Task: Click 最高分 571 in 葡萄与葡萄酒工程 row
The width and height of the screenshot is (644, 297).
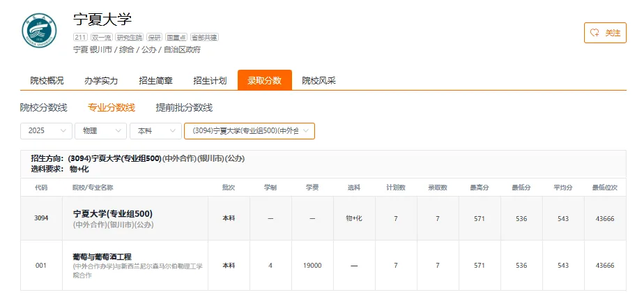Action: [x=480, y=266]
